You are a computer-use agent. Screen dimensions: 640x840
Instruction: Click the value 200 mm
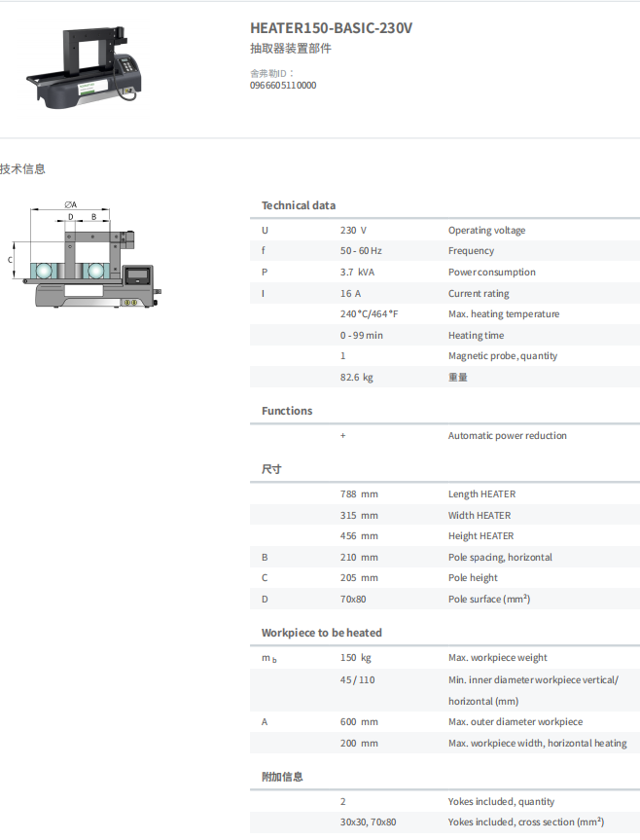(x=359, y=743)
